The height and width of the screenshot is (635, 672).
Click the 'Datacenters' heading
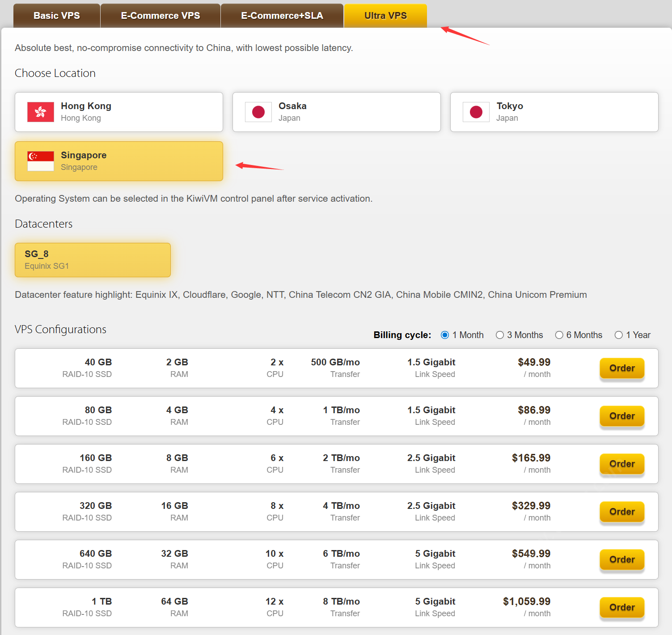pyautogui.click(x=44, y=224)
